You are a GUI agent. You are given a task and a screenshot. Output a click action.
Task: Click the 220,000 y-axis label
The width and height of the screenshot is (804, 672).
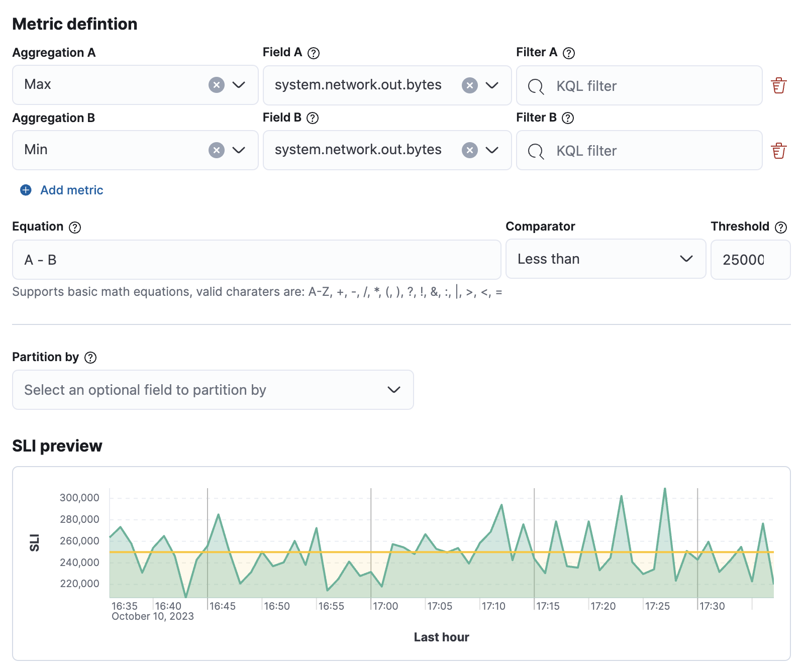pyautogui.click(x=79, y=584)
